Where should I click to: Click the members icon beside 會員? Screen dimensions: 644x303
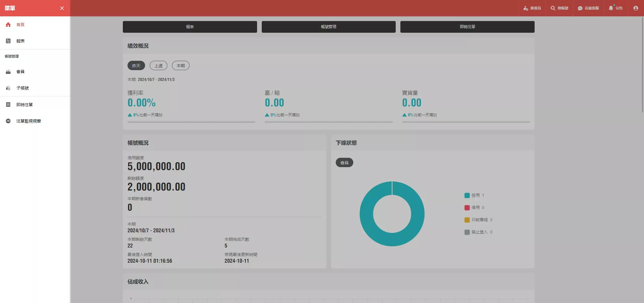(8, 72)
